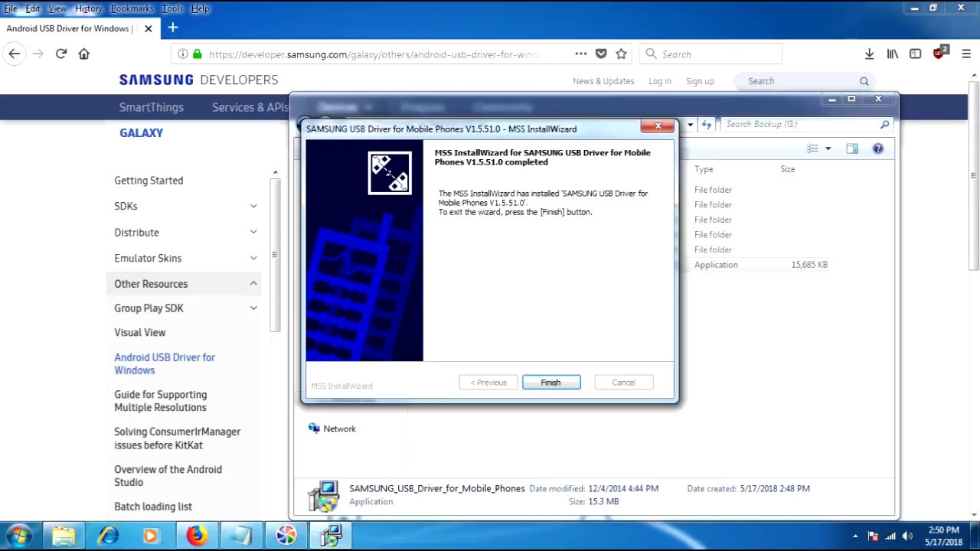Save page to Pocket icon

(x=601, y=54)
